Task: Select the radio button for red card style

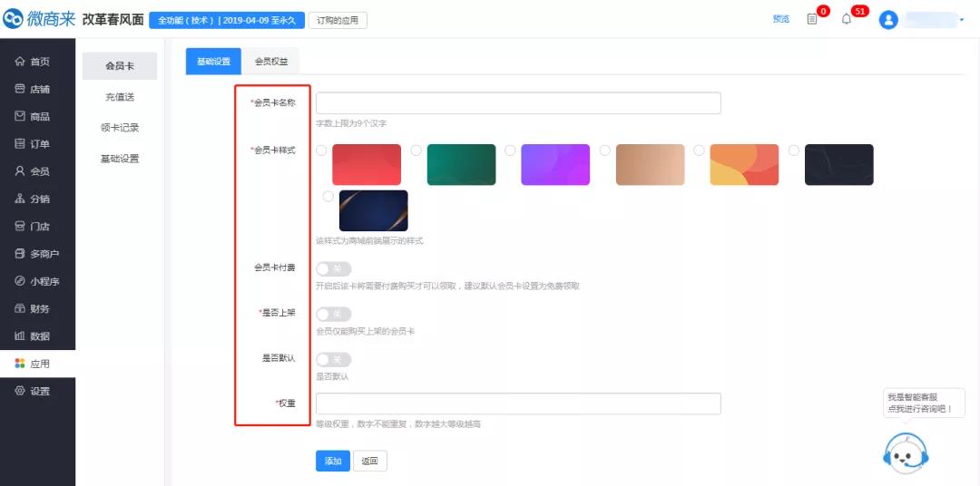Action: (x=322, y=151)
